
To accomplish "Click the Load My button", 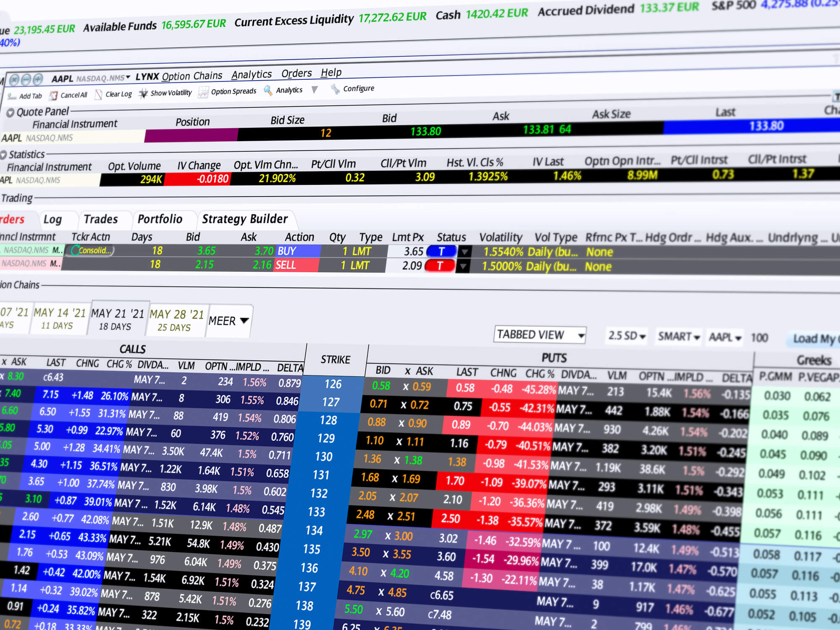I will point(814,339).
